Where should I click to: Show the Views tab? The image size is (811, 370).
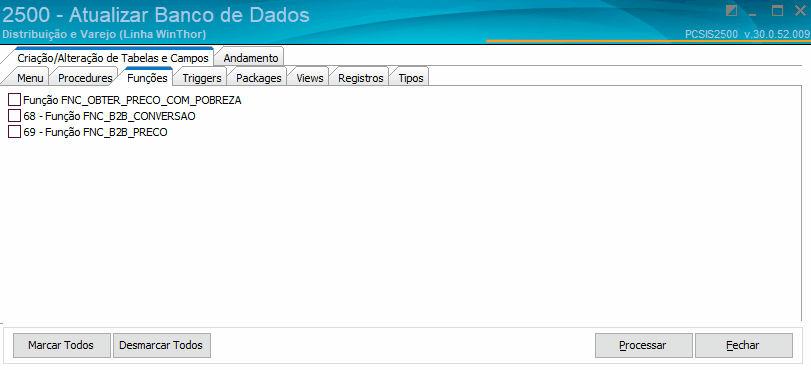click(310, 78)
